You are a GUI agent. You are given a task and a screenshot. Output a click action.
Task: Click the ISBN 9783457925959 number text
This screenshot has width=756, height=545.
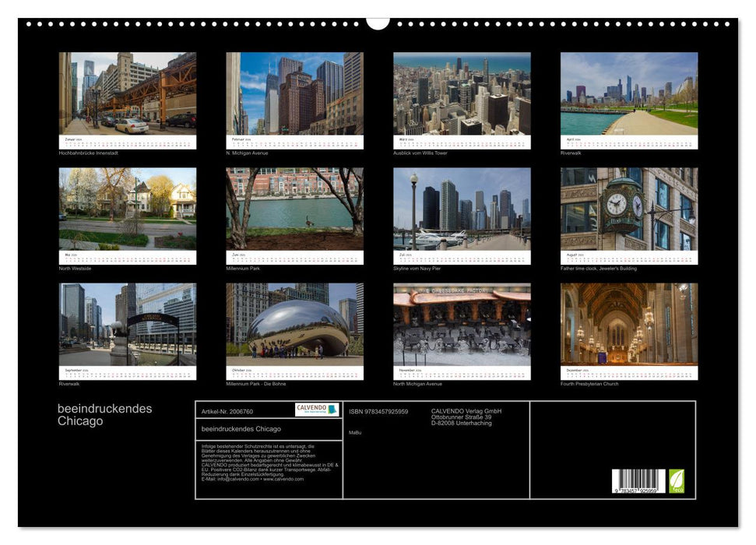379,412
